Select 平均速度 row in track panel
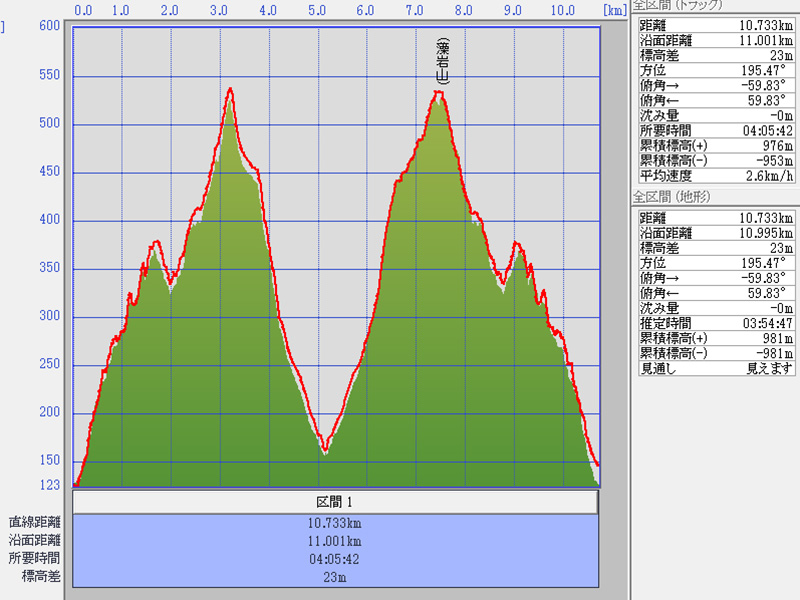The width and height of the screenshot is (800, 600). click(715, 175)
